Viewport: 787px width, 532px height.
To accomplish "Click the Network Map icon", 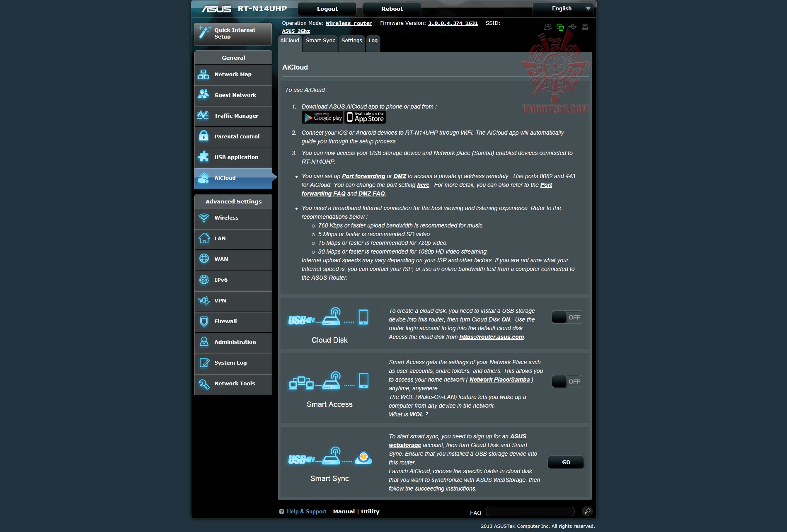I will (203, 75).
